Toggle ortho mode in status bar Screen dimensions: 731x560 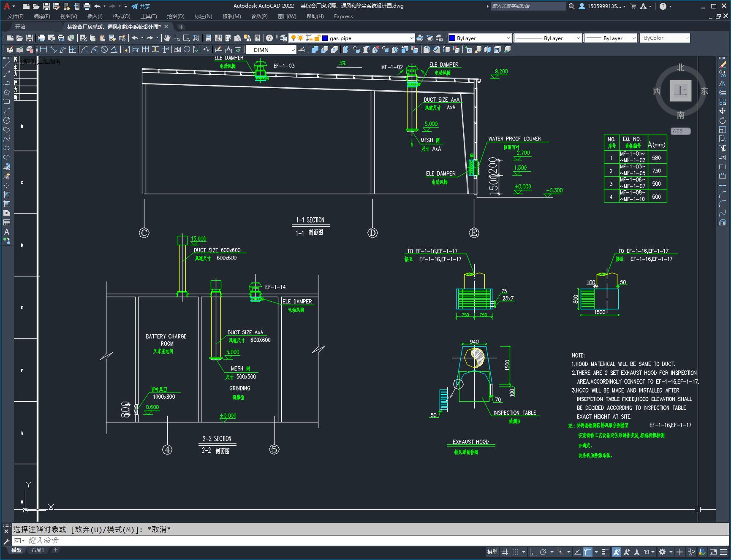[x=533, y=552]
